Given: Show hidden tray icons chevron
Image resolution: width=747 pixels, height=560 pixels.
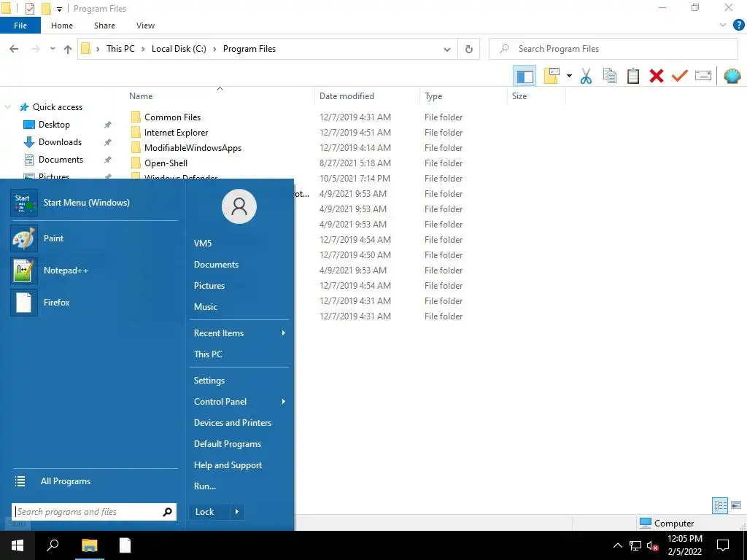Looking at the screenshot, I should 617,545.
